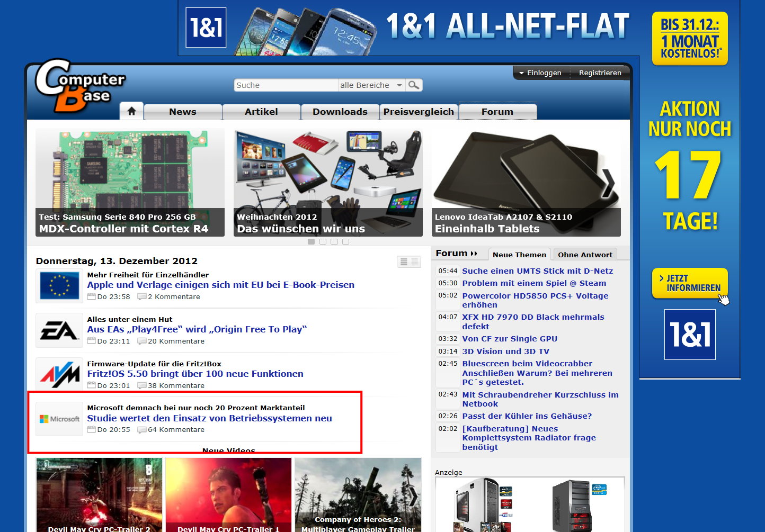765x532 pixels.
Task: Open the Forum tab in main navigation
Action: click(x=497, y=112)
